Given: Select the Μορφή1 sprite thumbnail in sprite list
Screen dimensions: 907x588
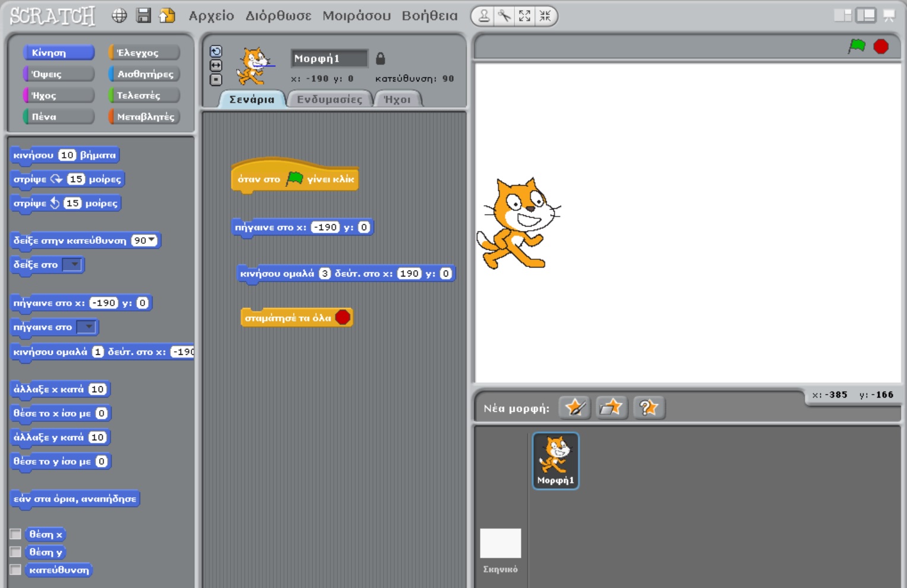Looking at the screenshot, I should [x=556, y=460].
